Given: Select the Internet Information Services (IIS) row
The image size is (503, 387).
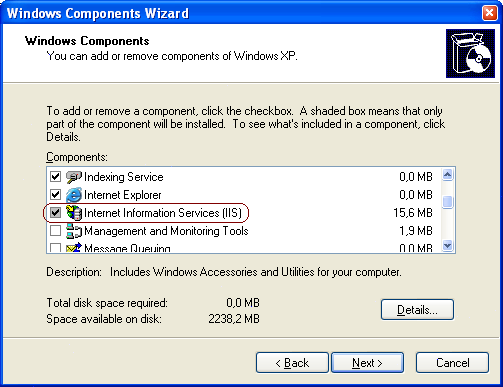Looking at the screenshot, I should tap(241, 213).
